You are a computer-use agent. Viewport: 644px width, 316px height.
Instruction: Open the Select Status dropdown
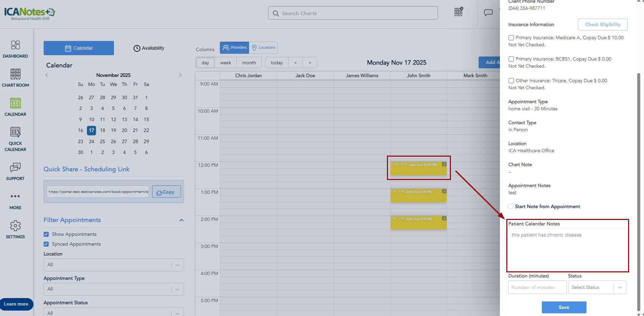pos(597,287)
